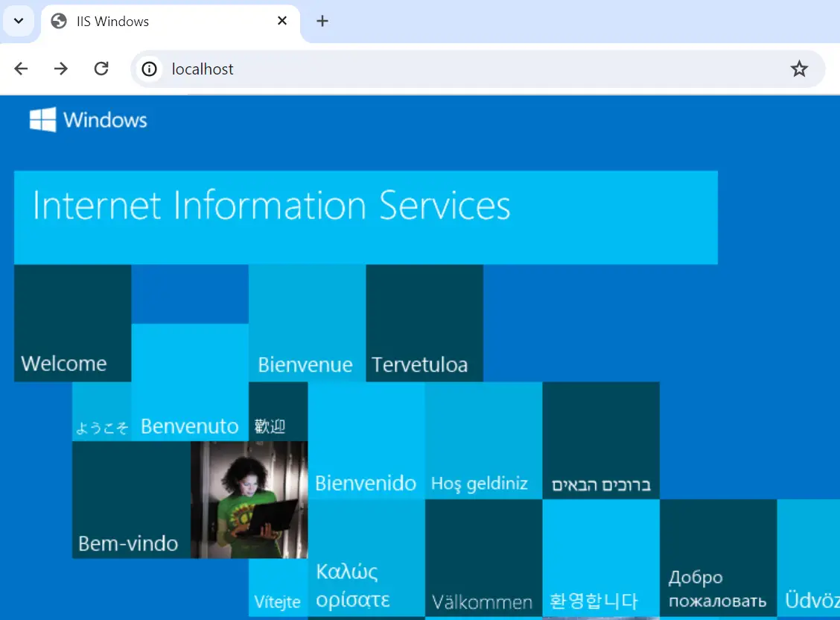Click the Hoş geldiniz tile
This screenshot has width=840, height=620.
[484, 440]
